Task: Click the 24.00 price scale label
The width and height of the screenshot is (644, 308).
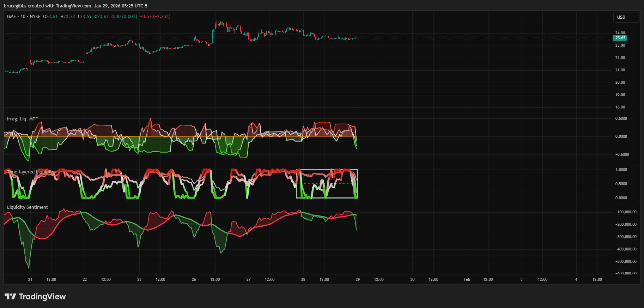Action: pos(620,33)
